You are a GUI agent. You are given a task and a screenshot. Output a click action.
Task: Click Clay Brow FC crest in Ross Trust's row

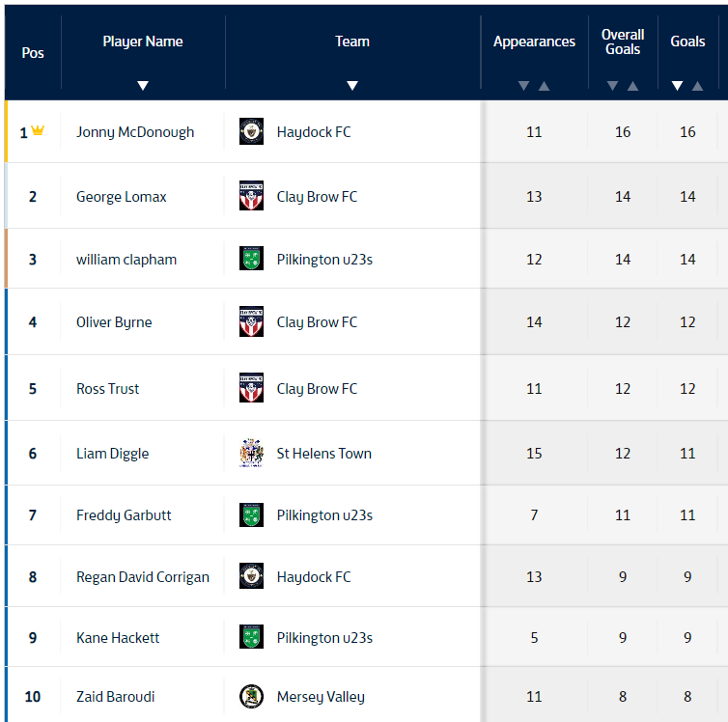(251, 388)
